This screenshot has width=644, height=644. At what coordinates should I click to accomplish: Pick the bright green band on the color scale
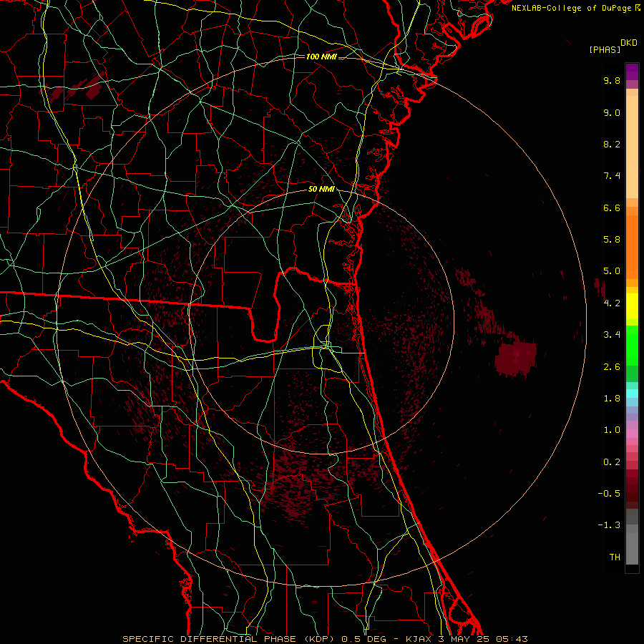(x=632, y=346)
